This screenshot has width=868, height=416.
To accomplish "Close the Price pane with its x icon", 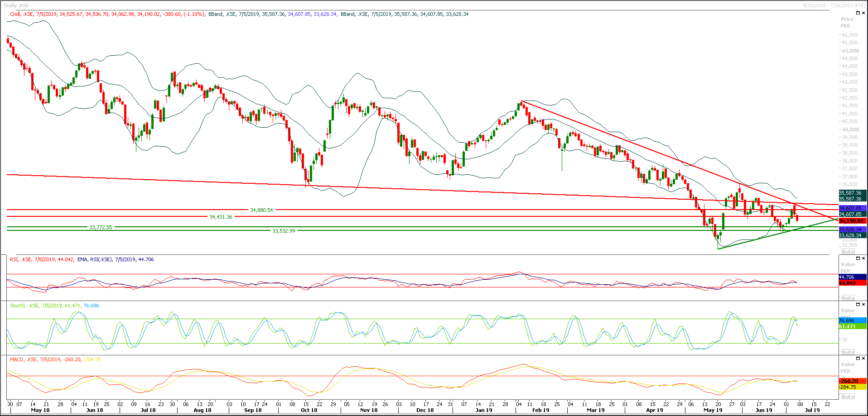I will [863, 13].
